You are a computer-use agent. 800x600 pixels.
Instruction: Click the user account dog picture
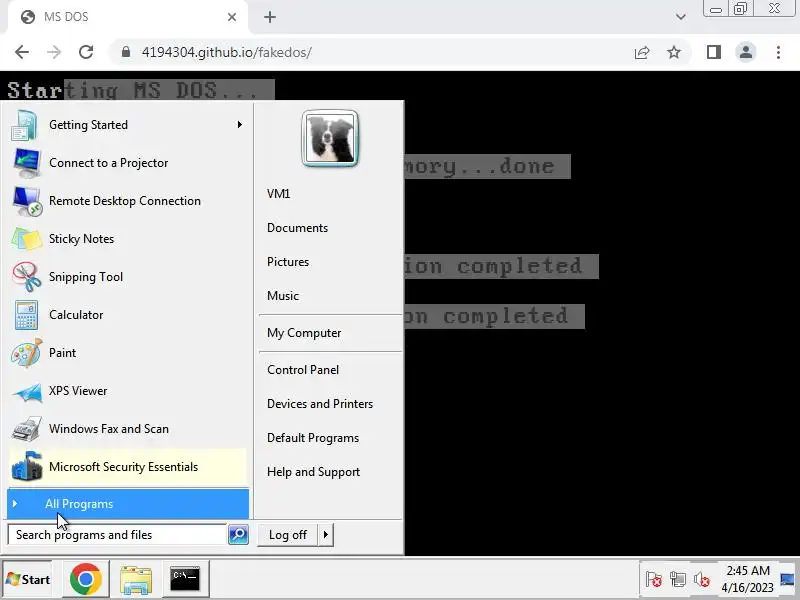click(330, 138)
